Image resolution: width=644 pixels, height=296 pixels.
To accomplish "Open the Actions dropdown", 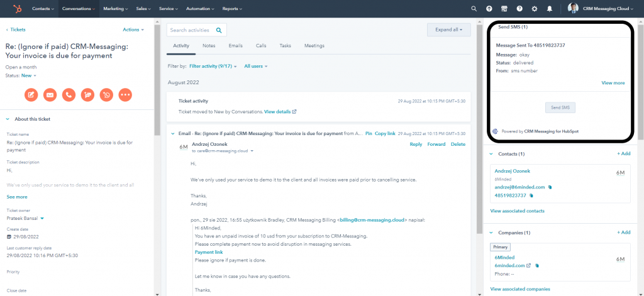I will [x=133, y=30].
